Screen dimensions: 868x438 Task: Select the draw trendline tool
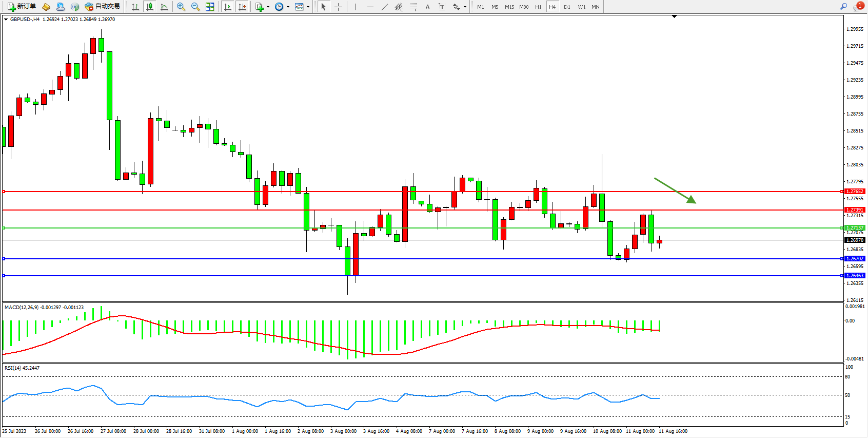pos(385,7)
